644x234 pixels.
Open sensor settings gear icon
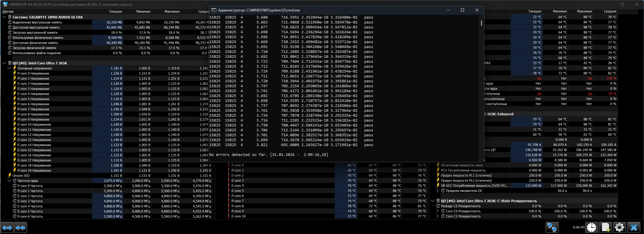(x=619, y=227)
